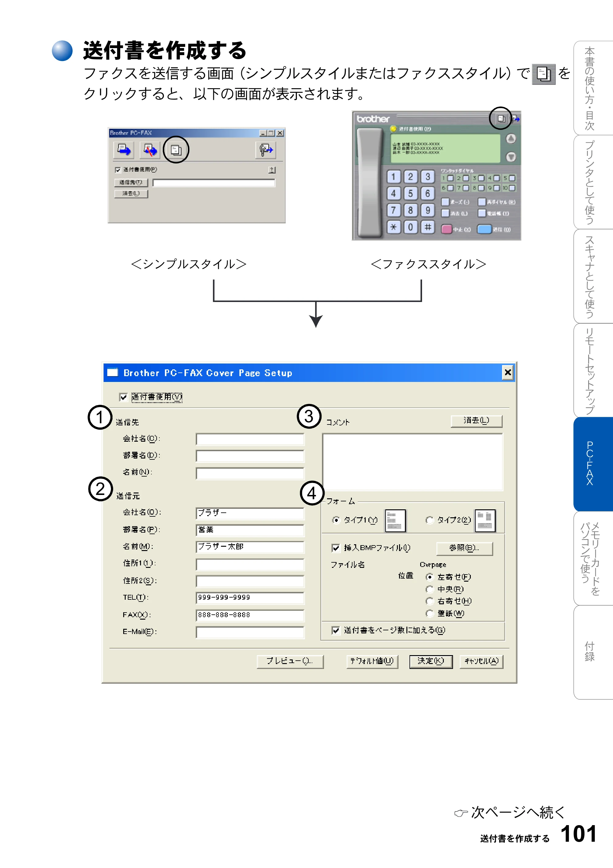Click the デフォルト値(U) default values button
The image size is (613, 868).
pyautogui.click(x=372, y=661)
